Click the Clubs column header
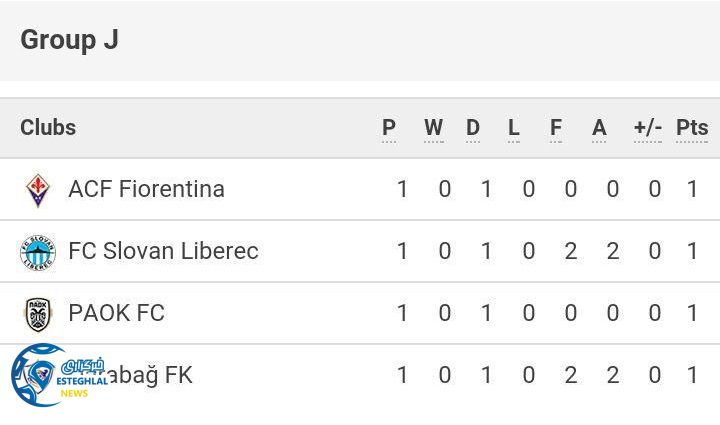The image size is (720, 425). (x=48, y=128)
